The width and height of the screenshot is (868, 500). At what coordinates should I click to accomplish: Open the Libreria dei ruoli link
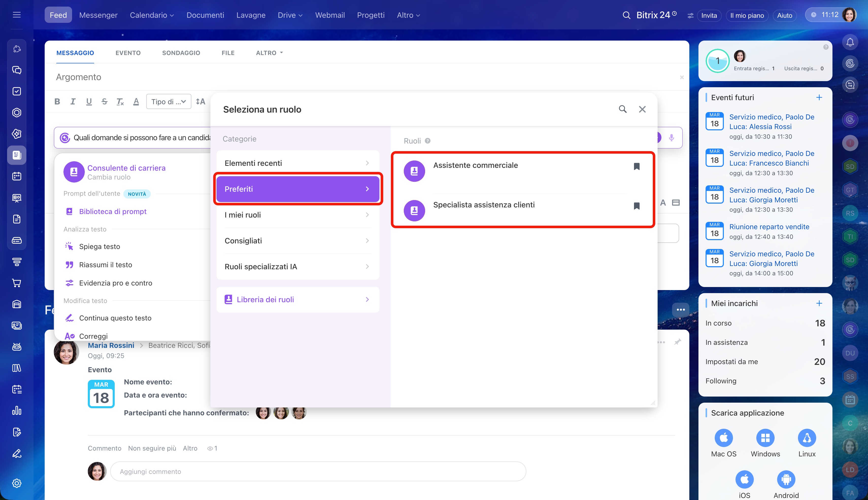[x=297, y=299]
